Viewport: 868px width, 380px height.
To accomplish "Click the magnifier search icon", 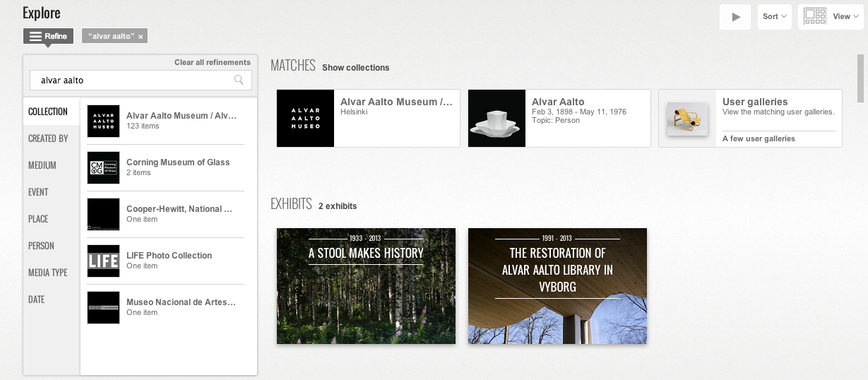I will (239, 80).
